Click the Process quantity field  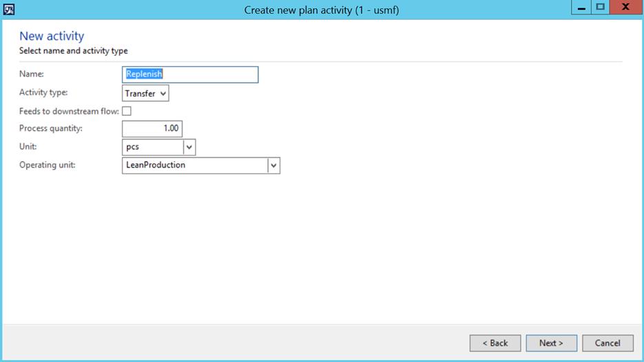click(152, 129)
